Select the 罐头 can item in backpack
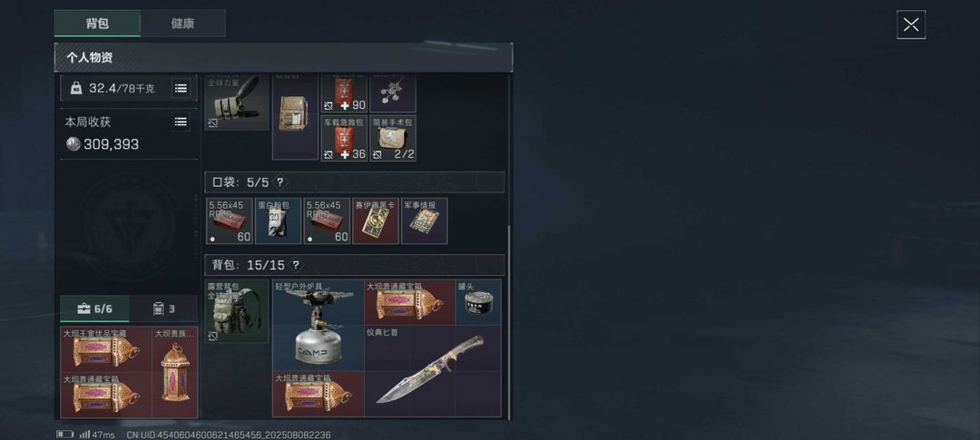The height and width of the screenshot is (440, 980). pyautogui.click(x=478, y=302)
